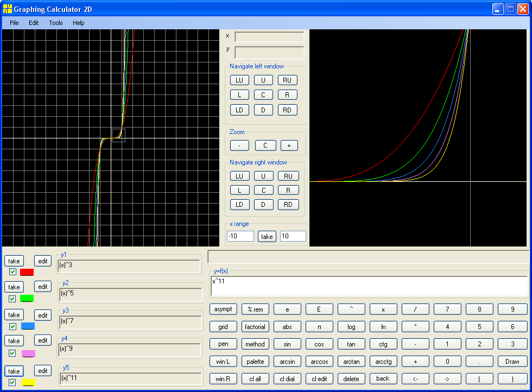Toggle the y3 graph visibility checkbox
Image resolution: width=532 pixels, height=392 pixels.
tap(12, 326)
